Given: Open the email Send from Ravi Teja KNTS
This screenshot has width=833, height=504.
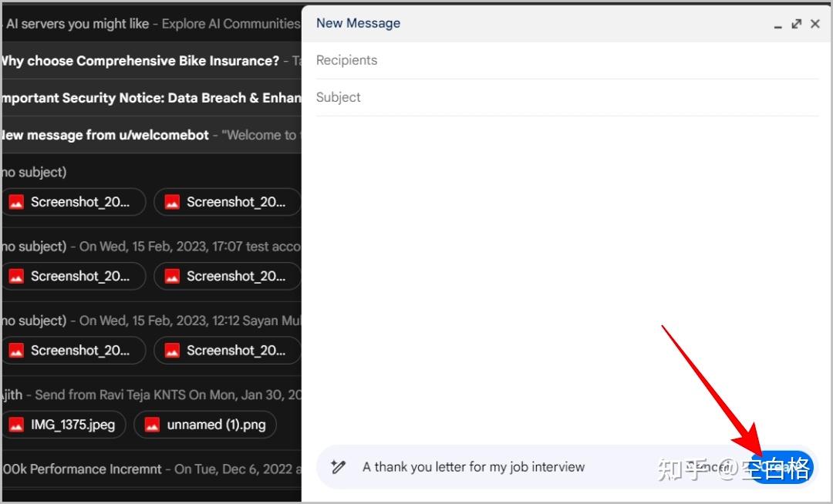Looking at the screenshot, I should [x=152, y=395].
